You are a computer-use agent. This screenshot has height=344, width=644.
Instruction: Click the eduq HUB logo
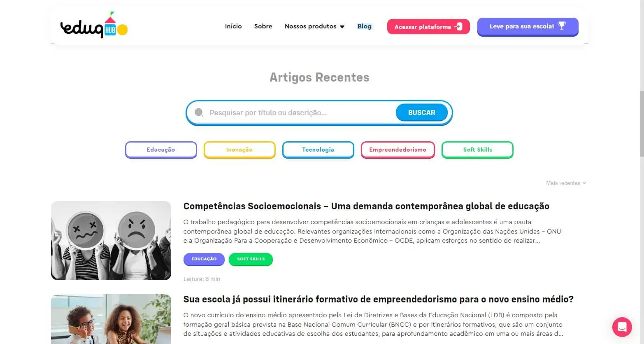pos(94,26)
